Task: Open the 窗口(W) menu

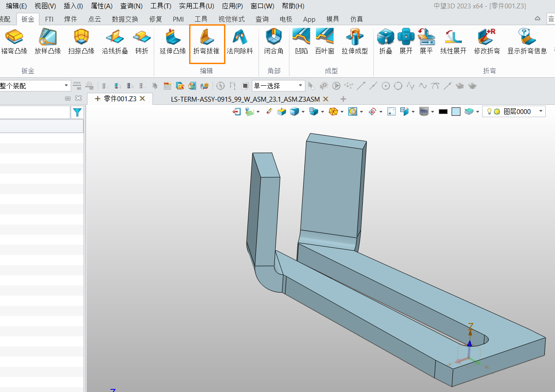Action: (x=262, y=6)
